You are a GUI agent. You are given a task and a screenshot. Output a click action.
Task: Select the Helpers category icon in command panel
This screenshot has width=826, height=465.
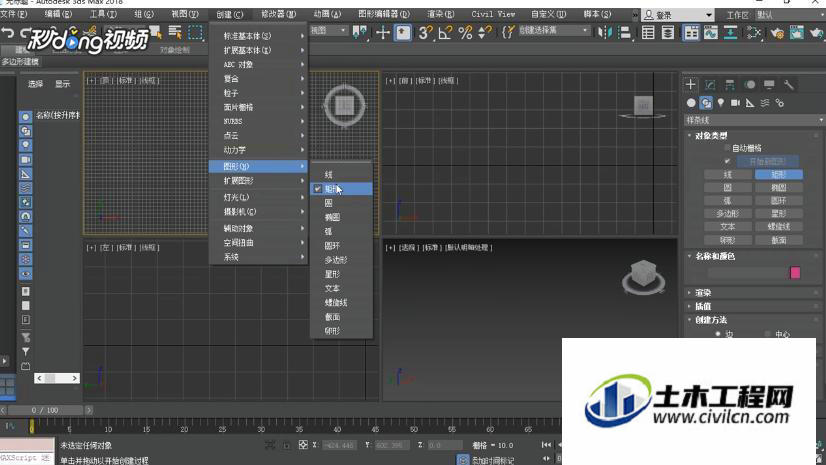click(x=750, y=103)
